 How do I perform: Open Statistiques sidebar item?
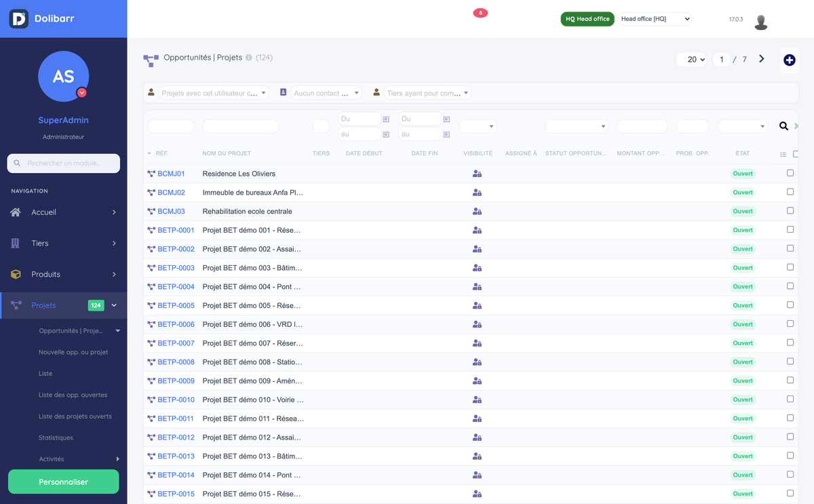click(x=56, y=438)
